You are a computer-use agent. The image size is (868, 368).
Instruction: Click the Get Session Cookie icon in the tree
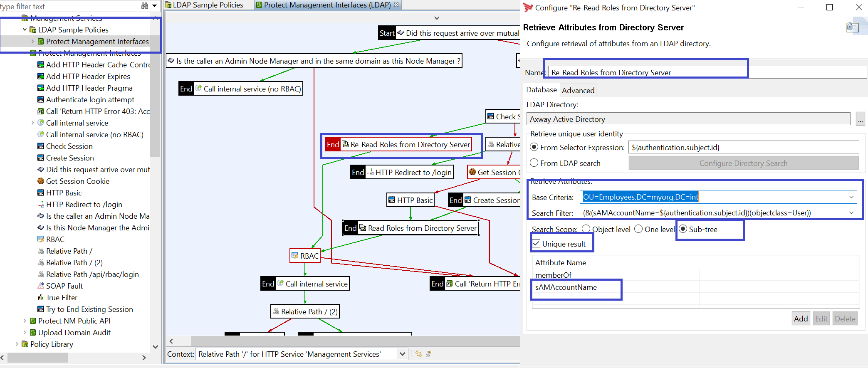(41, 181)
